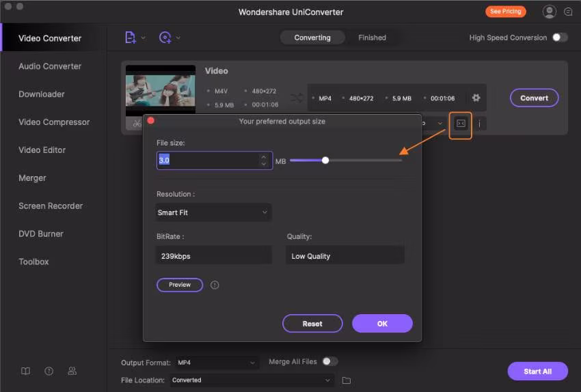581x392 pixels.
Task: Open the Toolbox section
Action: [33, 262]
